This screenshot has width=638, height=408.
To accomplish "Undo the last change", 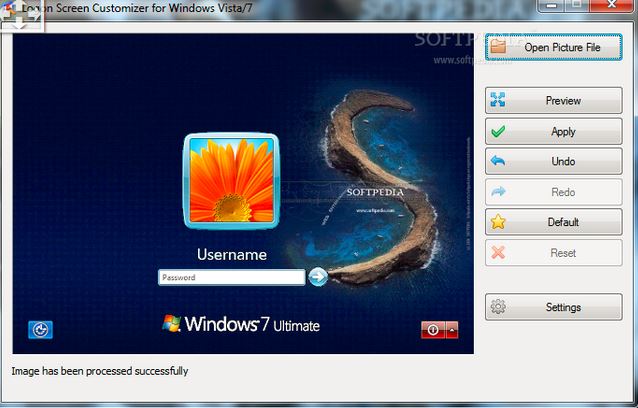I will [553, 161].
